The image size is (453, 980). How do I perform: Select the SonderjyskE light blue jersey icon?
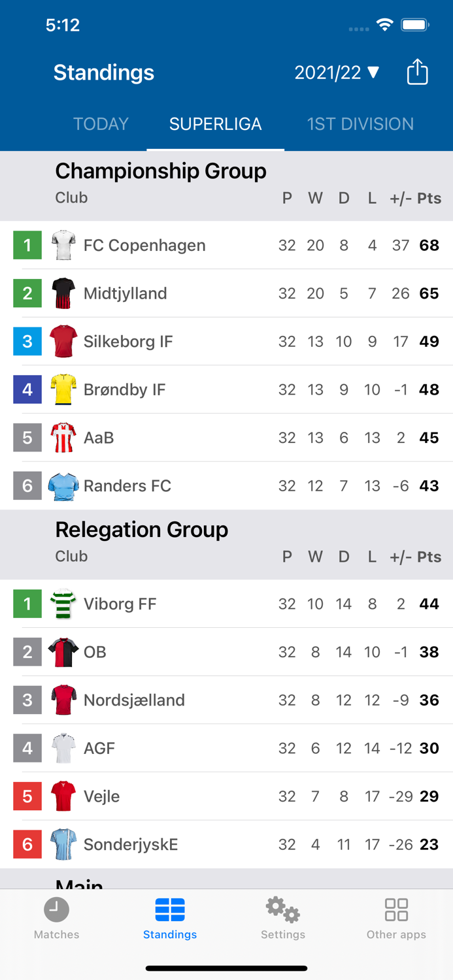coord(63,844)
